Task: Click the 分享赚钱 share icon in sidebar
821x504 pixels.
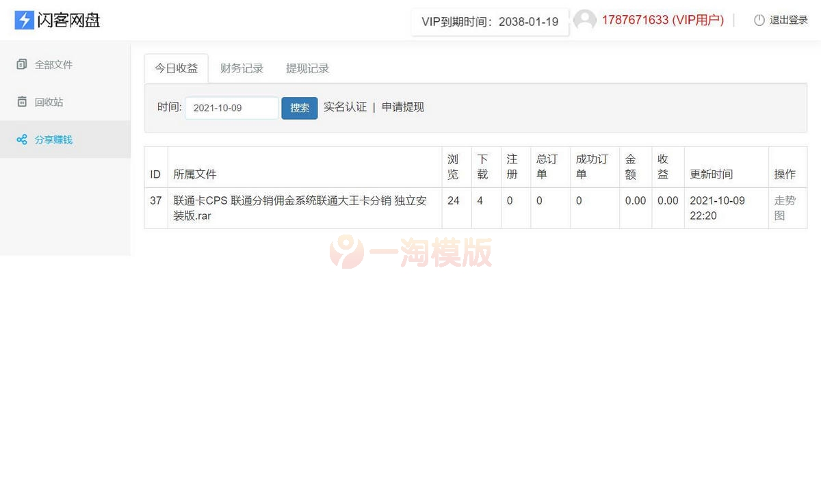Action: pyautogui.click(x=21, y=140)
